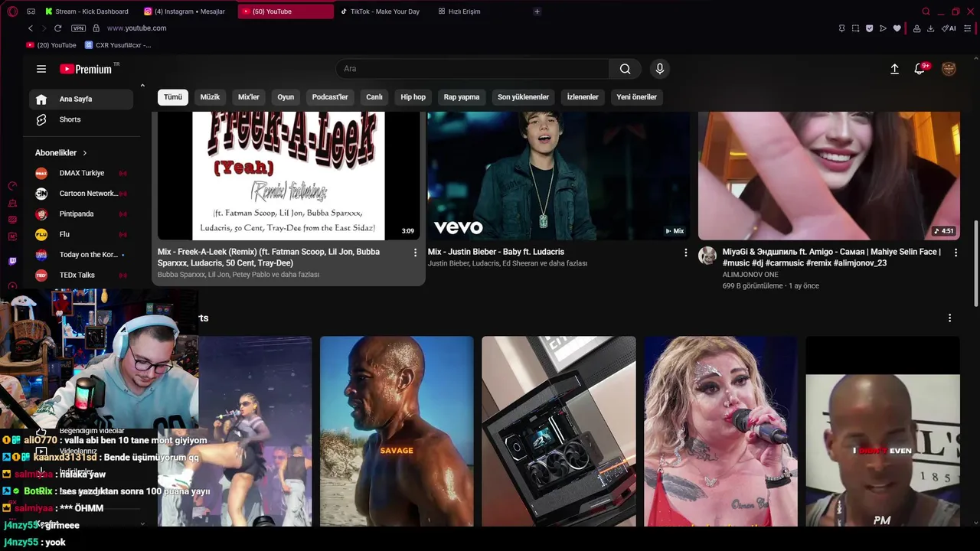Image resolution: width=980 pixels, height=551 pixels.
Task: Open the CXR Yusufi bookmark
Action: pyautogui.click(x=118, y=45)
